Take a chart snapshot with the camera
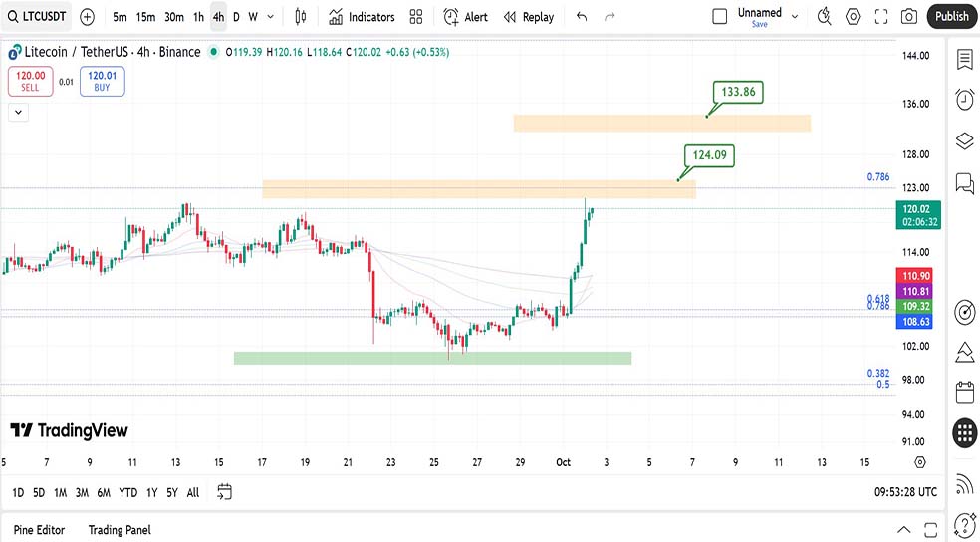This screenshot has height=542, width=980. pos(908,16)
